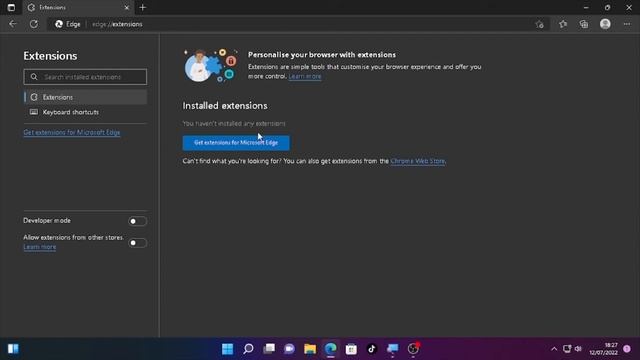Show hidden system tray icons chevron
640x360 pixels.
coord(554,349)
